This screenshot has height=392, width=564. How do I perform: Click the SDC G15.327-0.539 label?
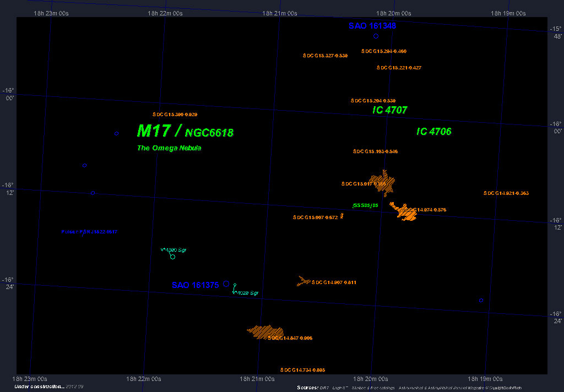[x=325, y=56]
